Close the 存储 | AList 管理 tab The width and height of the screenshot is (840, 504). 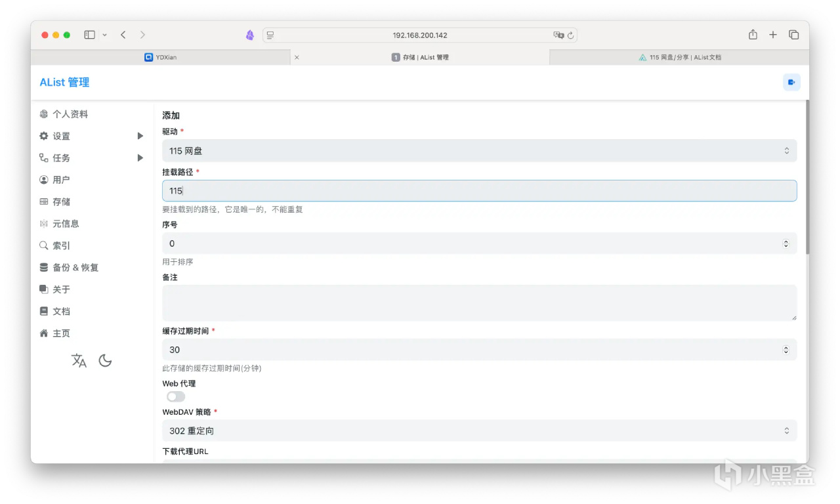coord(297,58)
